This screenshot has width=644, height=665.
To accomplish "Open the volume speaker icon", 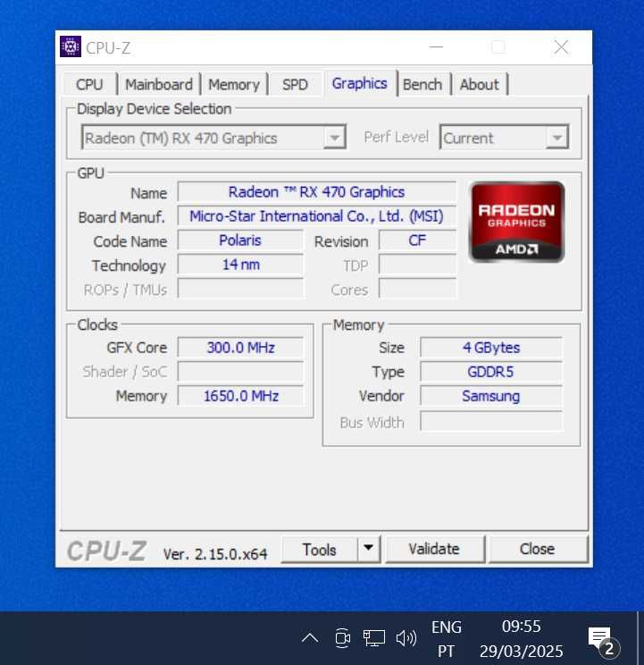I will coord(406,638).
